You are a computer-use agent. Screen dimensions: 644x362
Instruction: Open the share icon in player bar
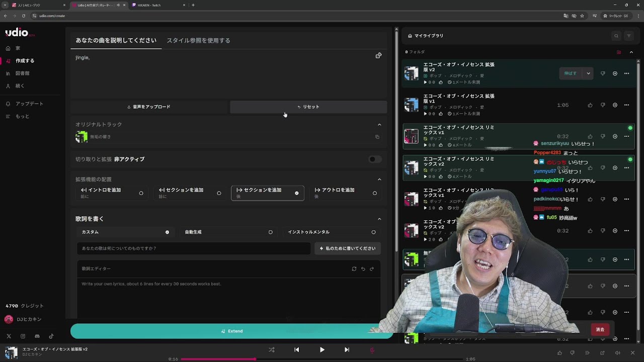point(602,353)
